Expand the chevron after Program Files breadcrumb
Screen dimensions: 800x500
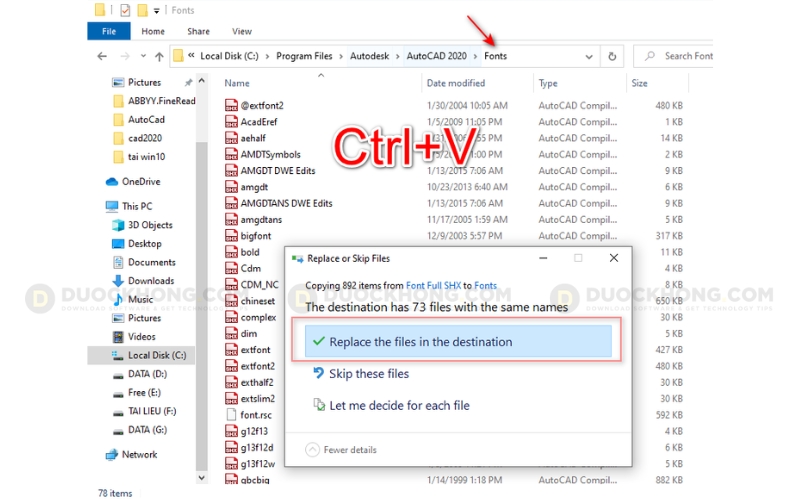click(341, 56)
